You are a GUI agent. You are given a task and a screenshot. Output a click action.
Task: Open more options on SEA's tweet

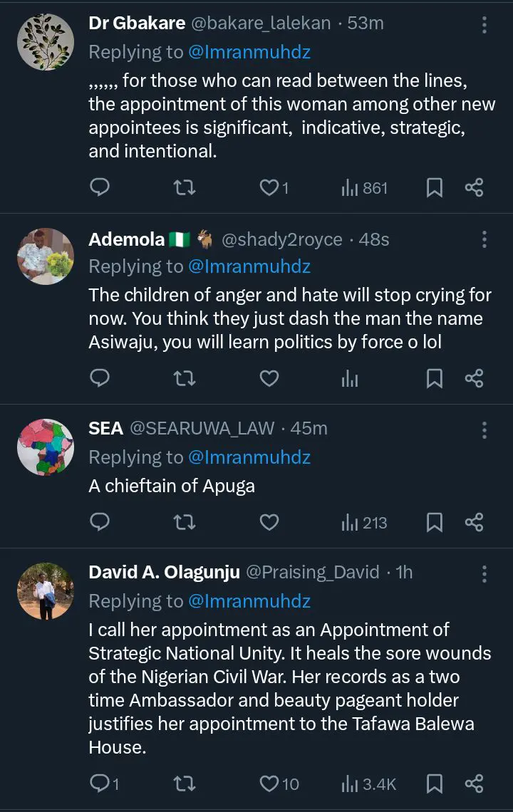coord(484,430)
